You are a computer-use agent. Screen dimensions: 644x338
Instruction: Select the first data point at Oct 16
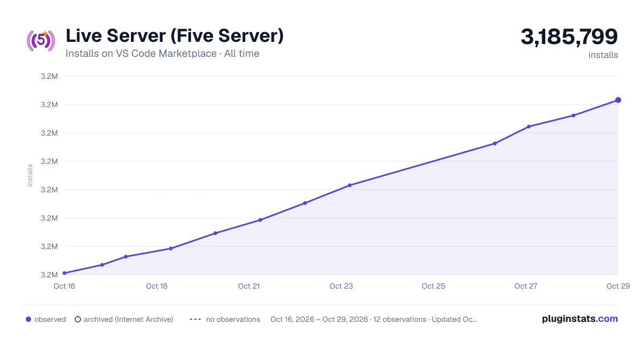(64, 273)
